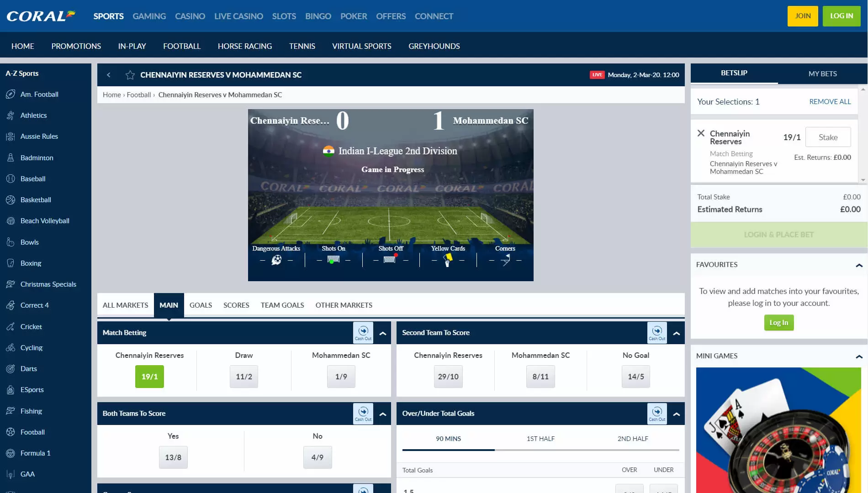Click the Coral logo

pyautogui.click(x=41, y=16)
